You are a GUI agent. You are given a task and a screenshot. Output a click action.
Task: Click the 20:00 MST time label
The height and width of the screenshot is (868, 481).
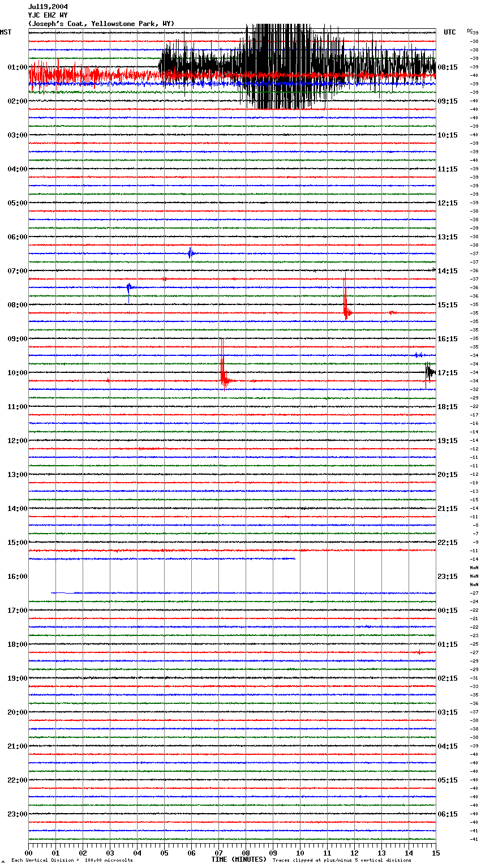click(x=18, y=712)
